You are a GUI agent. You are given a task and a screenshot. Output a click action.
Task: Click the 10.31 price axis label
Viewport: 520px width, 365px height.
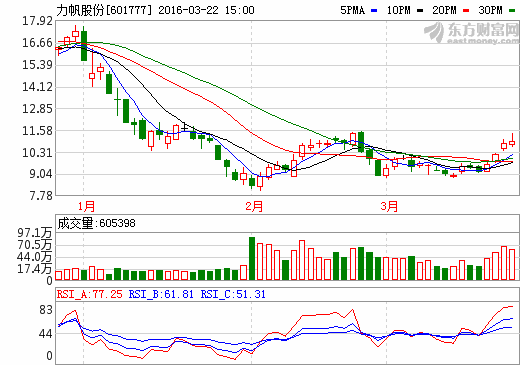click(37, 153)
